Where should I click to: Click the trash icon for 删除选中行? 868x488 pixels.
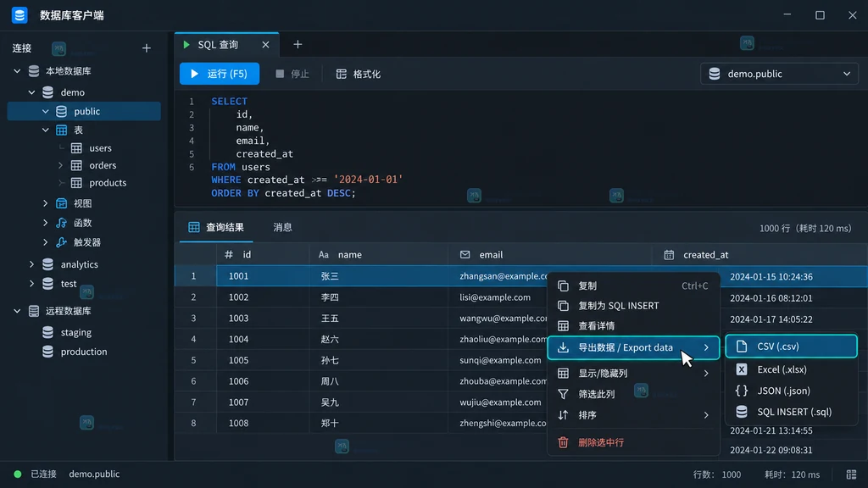click(563, 442)
